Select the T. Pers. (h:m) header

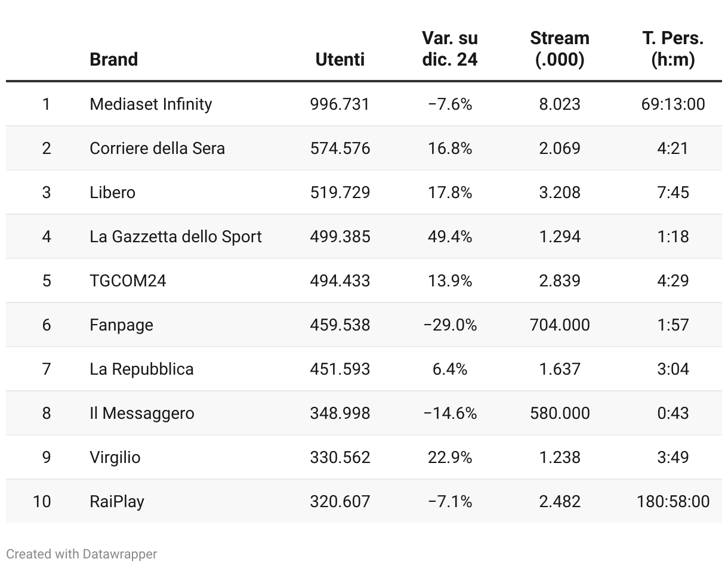coord(673,48)
